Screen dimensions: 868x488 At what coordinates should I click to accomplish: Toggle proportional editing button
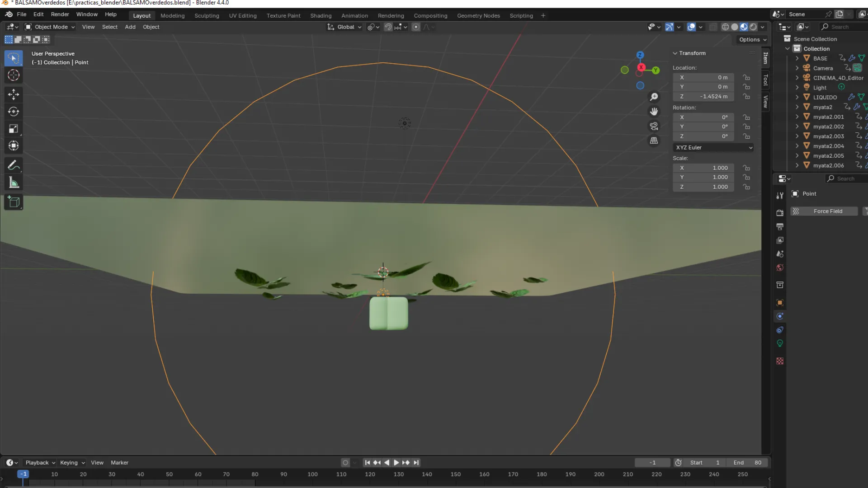coord(416,27)
